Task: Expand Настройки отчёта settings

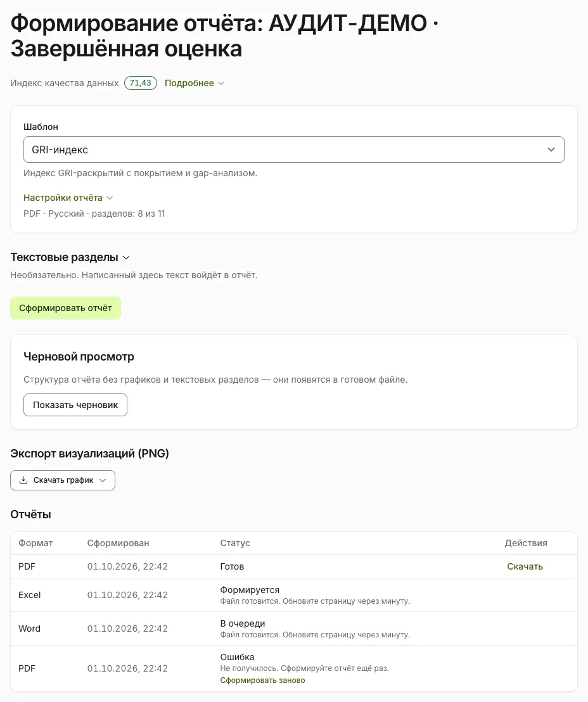Action: pyautogui.click(x=68, y=198)
